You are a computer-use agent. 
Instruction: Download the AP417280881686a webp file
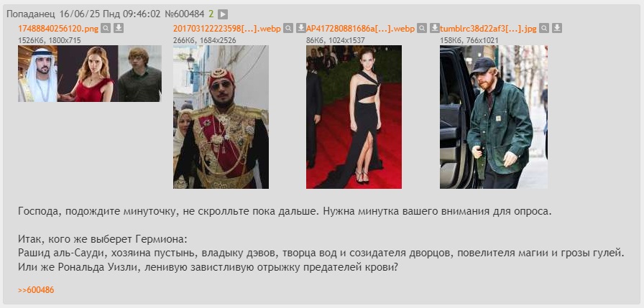[x=435, y=28]
